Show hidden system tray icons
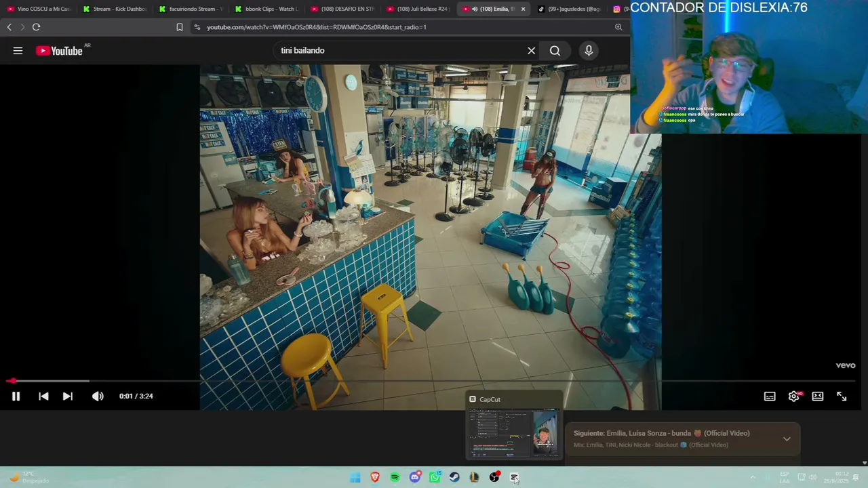This screenshot has width=868, height=488. tap(752, 478)
